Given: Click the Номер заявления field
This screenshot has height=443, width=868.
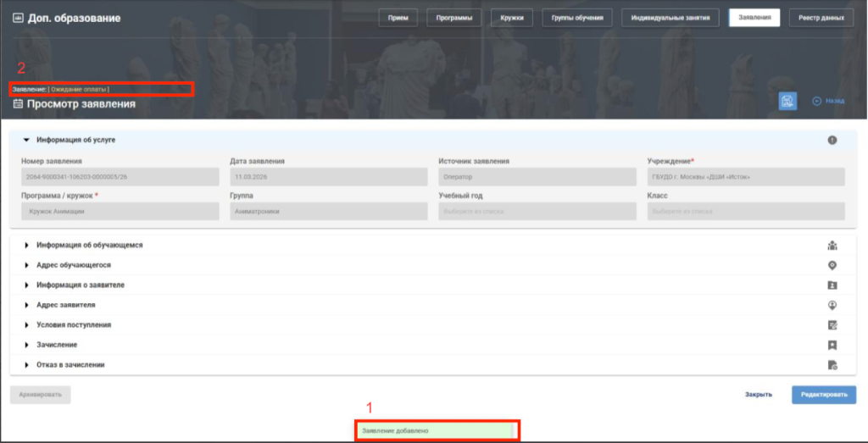Looking at the screenshot, I should (120, 177).
